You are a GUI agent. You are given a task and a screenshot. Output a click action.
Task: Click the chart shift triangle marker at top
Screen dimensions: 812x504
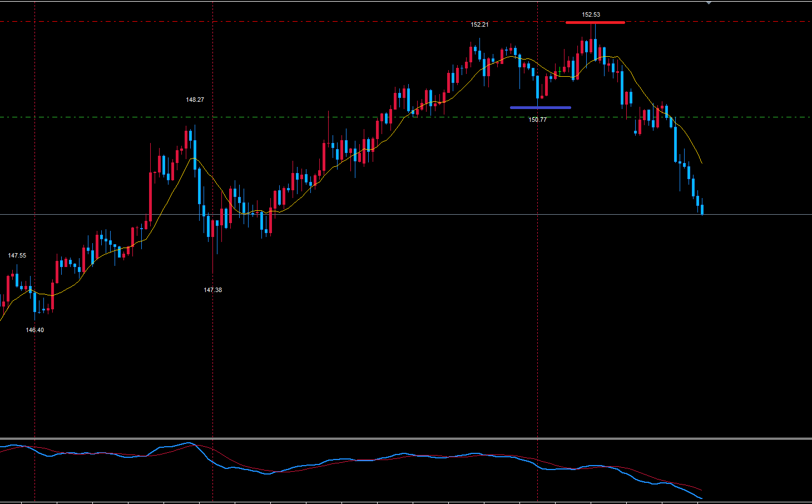[709, 3]
